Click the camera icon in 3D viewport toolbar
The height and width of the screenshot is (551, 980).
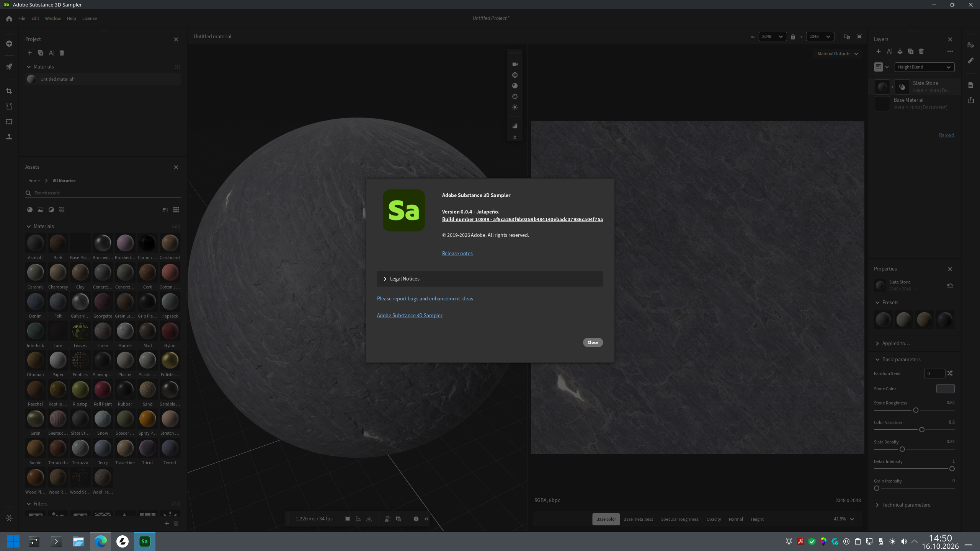(515, 64)
